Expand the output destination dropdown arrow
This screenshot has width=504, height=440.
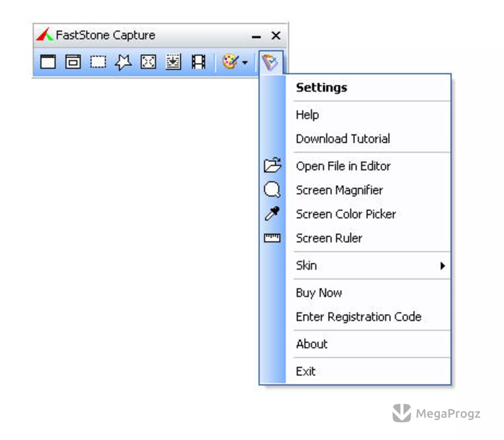[245, 63]
